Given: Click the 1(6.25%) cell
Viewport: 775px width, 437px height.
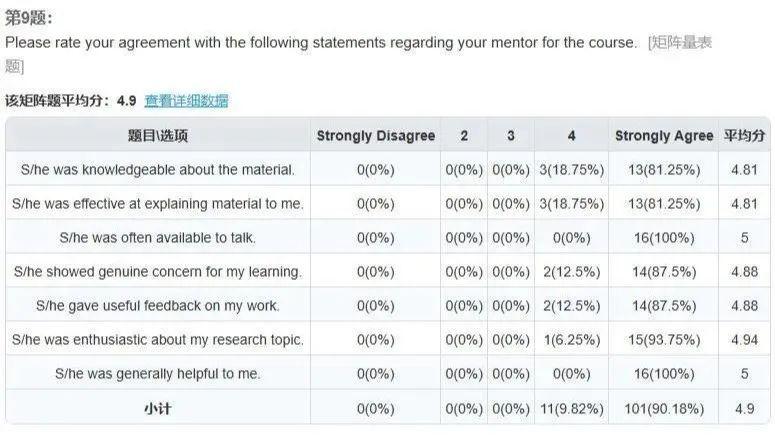Looking at the screenshot, I should pos(571,340).
